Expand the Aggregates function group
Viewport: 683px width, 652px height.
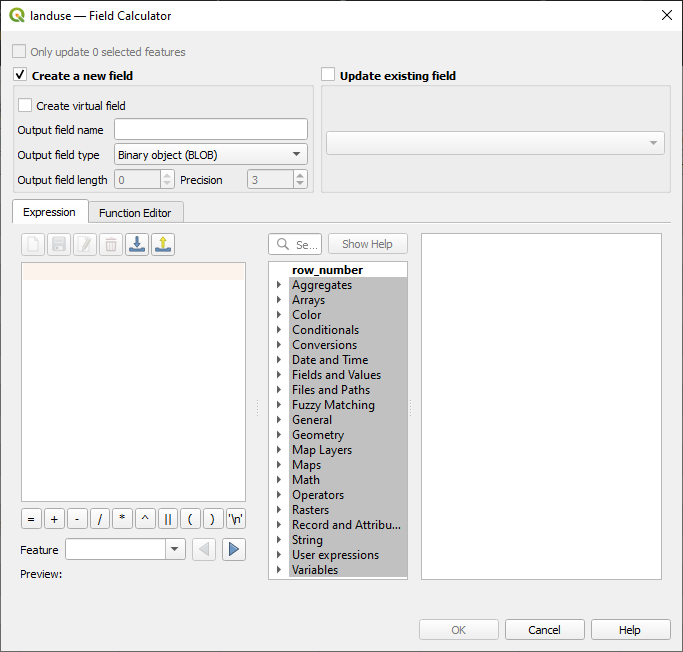click(279, 285)
